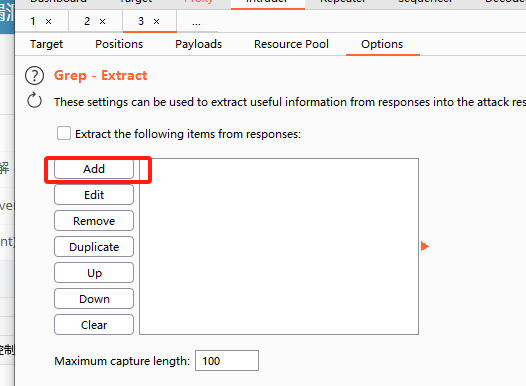Switch to Intruder tab 1
Screen dimensions: 526x386
tap(33, 21)
